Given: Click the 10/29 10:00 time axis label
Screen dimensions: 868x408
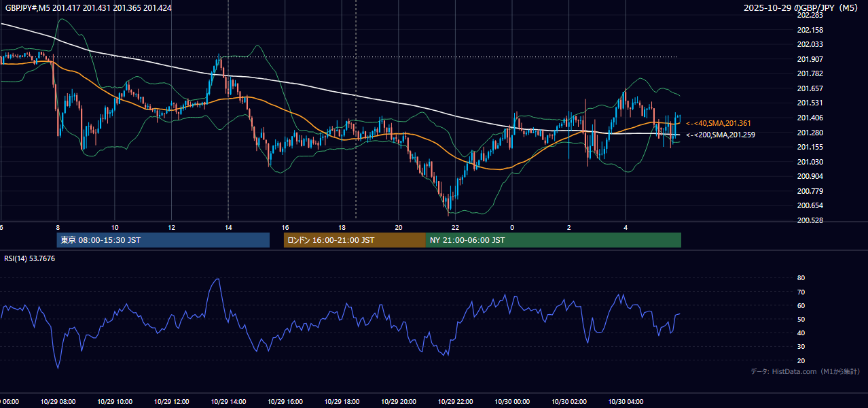Looking at the screenshot, I should point(115,402).
